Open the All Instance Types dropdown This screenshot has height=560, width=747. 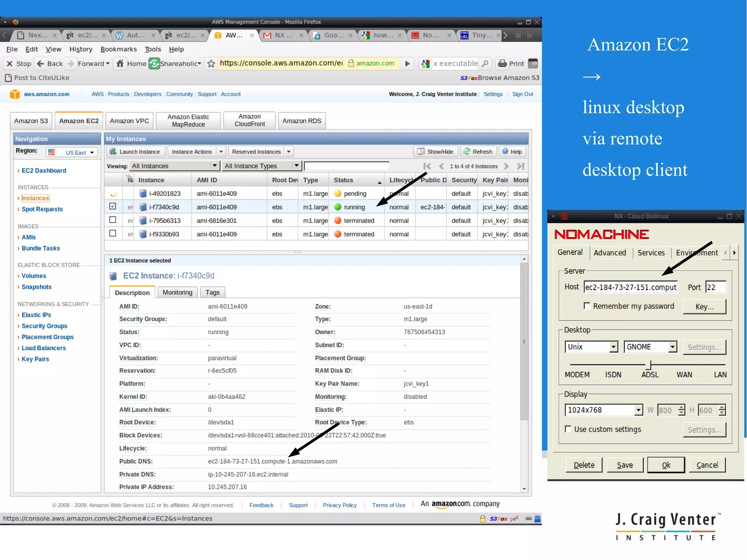coord(262,166)
